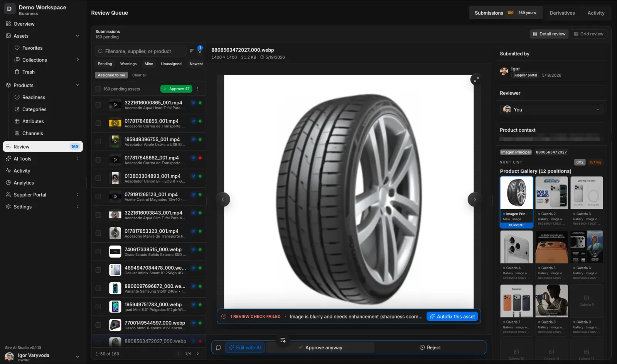Click IV badge on 017817848862_001.mp4 row
The width and height of the screenshot is (617, 364).
click(x=193, y=158)
